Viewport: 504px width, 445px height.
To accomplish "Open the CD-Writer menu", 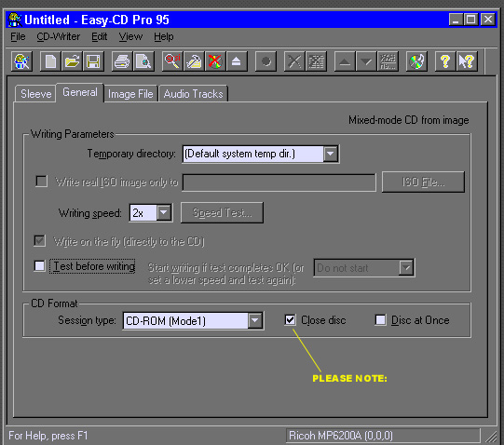I will [x=58, y=36].
